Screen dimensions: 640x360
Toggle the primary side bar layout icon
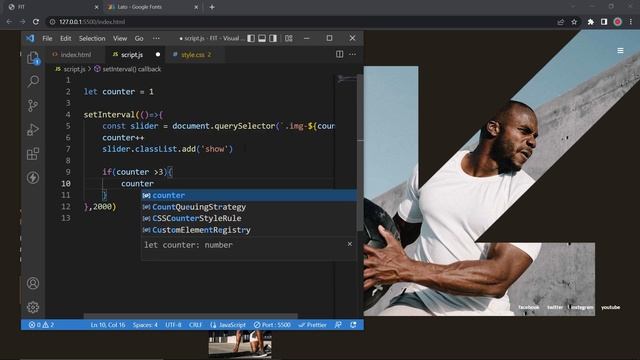pos(251,38)
